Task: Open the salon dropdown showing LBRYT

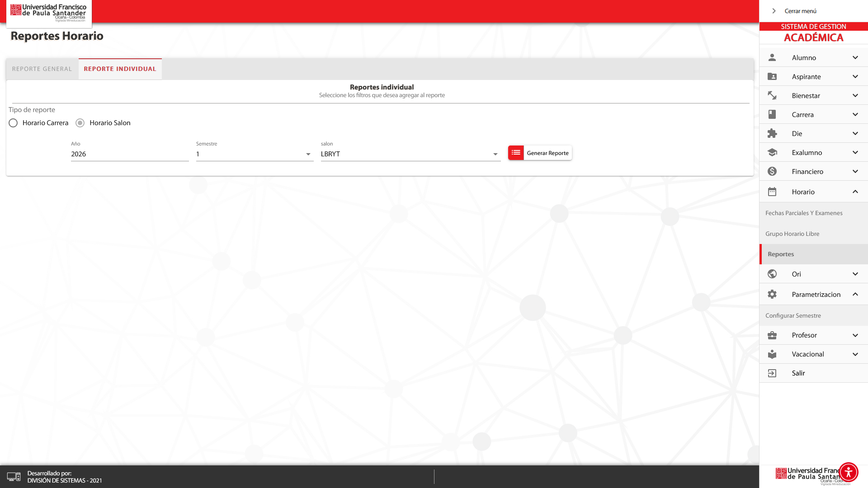Action: pos(410,154)
